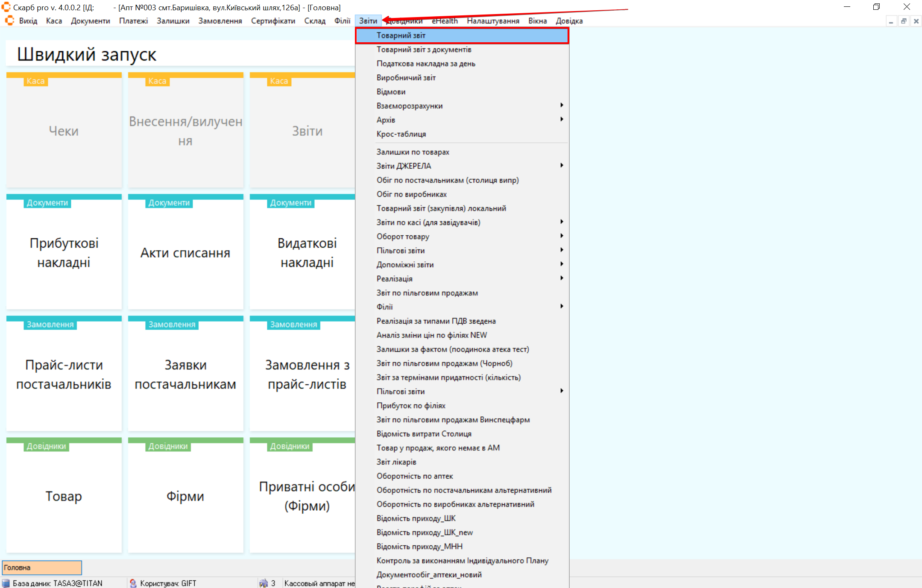This screenshot has height=588, width=922.
Task: Open the Чеки quick launch tile
Action: click(x=64, y=131)
